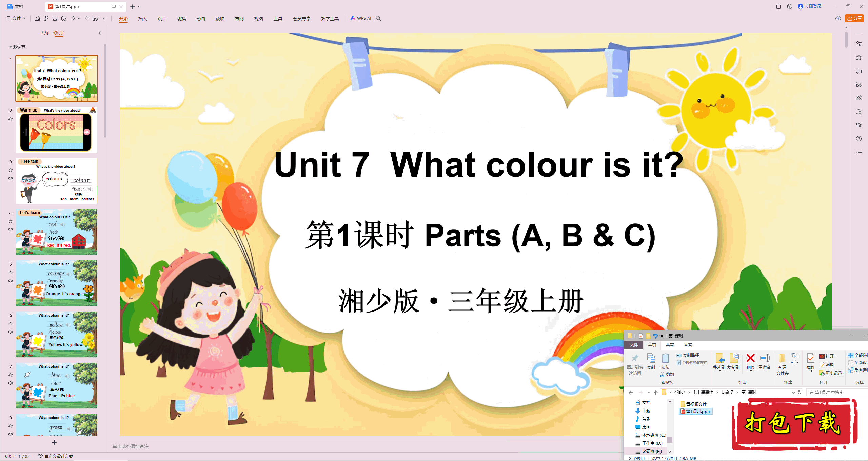
Task: Click 反向选择 in Explorer ribbon
Action: click(858, 370)
